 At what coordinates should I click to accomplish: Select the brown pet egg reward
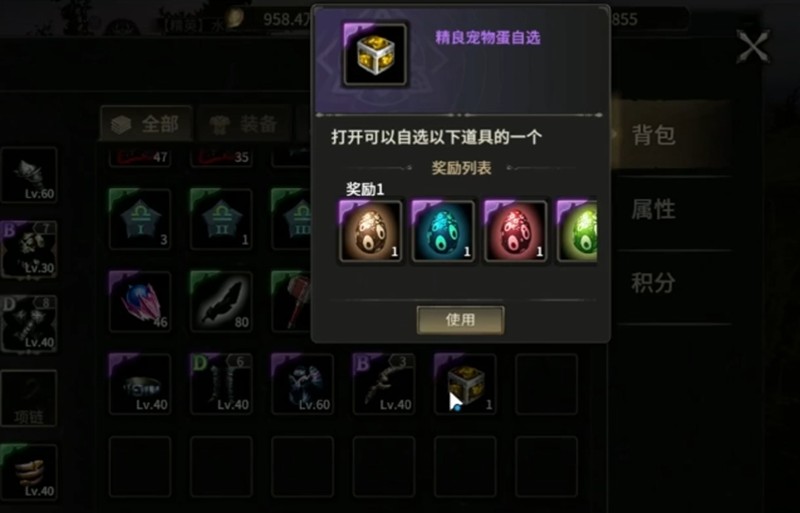[371, 232]
